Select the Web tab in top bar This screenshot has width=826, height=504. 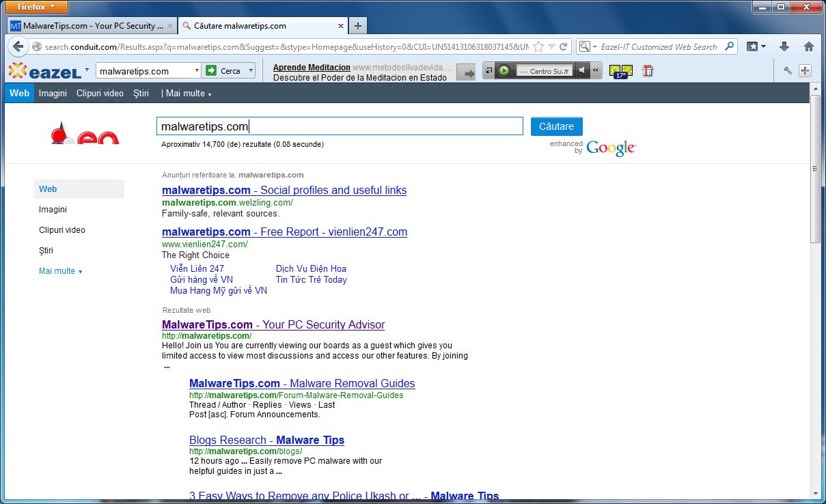click(x=19, y=94)
